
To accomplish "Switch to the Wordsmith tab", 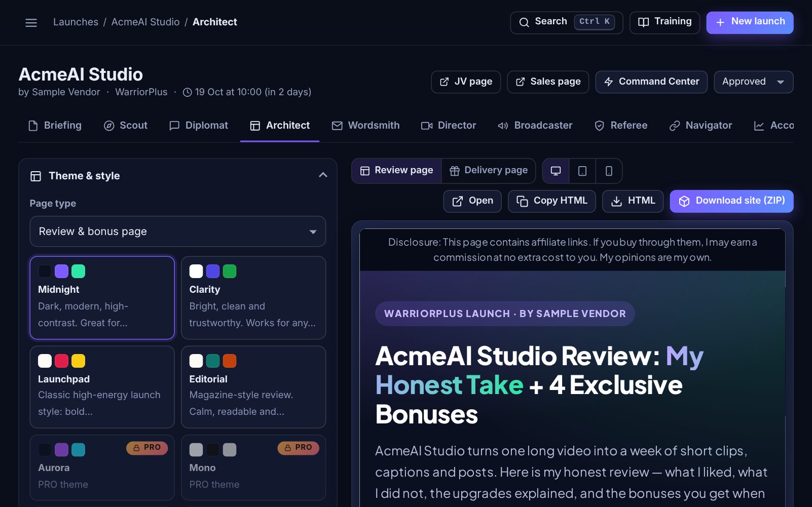I will [x=365, y=126].
